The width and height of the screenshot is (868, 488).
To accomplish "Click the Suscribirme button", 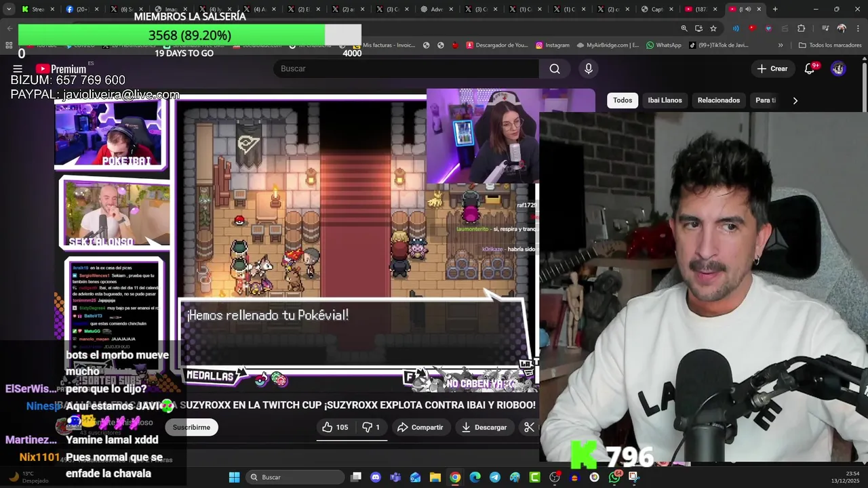I will click(191, 427).
